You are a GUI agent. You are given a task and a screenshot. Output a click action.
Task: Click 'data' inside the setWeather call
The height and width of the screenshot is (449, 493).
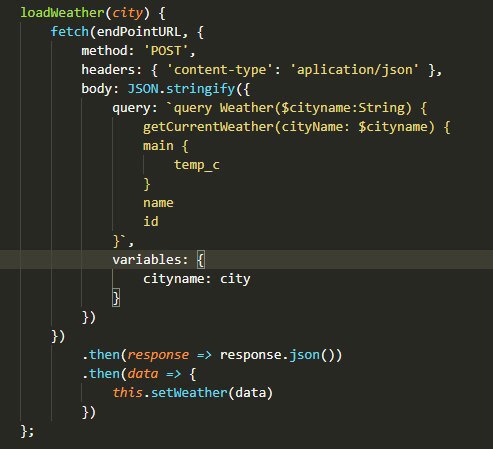(250, 393)
